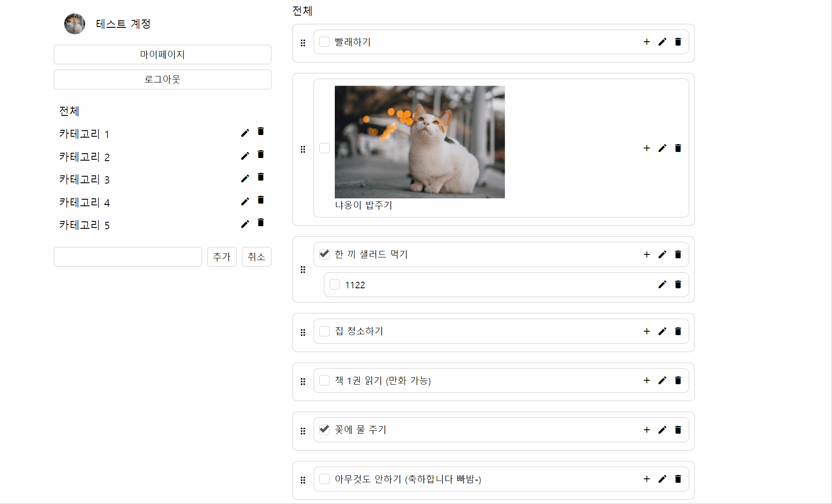The image size is (832, 504).
Task: Edit the 냐옹이 밥주기 todo
Action: (x=662, y=148)
